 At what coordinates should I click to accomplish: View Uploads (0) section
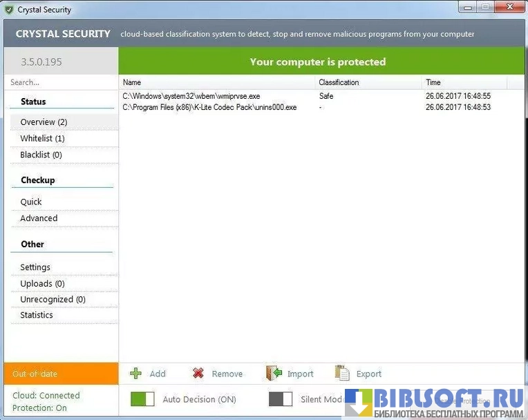click(x=42, y=283)
